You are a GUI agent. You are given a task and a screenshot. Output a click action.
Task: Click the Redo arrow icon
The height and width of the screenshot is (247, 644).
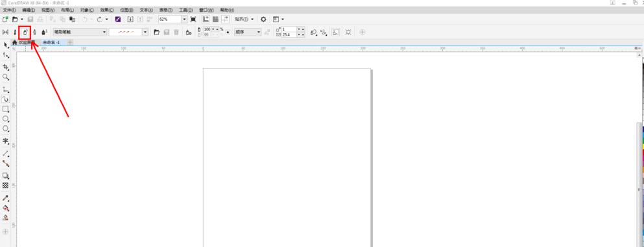(x=100, y=19)
